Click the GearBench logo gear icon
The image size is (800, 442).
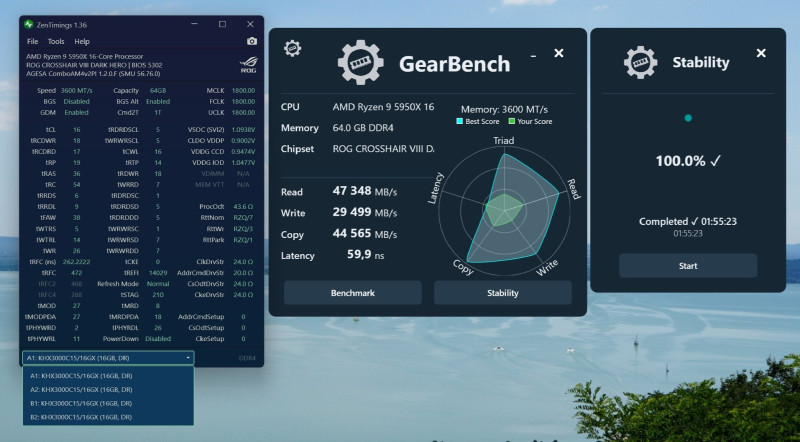pyautogui.click(x=360, y=62)
